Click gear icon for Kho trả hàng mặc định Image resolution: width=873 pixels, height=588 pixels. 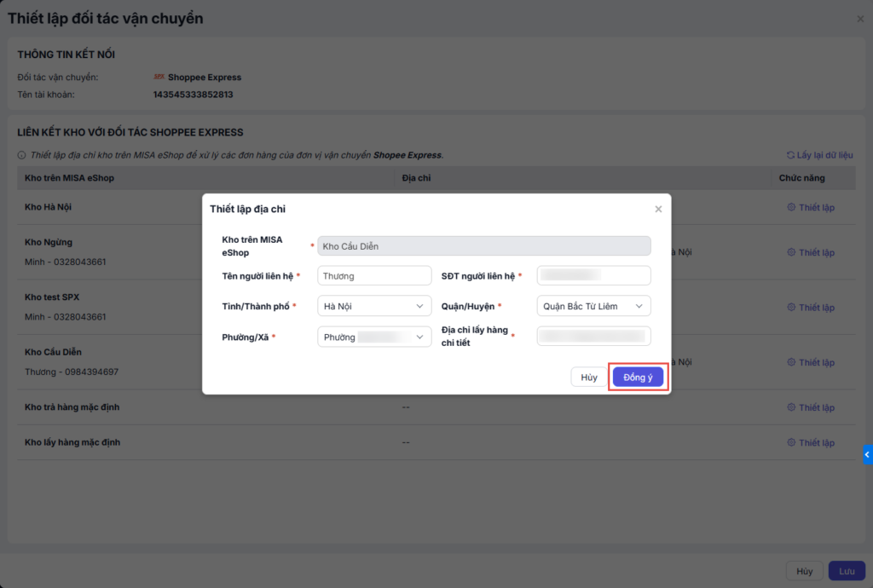coord(791,407)
